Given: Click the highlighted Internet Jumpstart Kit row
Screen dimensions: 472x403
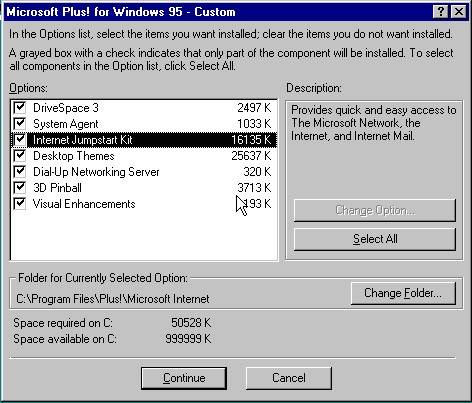Looking at the screenshot, I should (152, 140).
